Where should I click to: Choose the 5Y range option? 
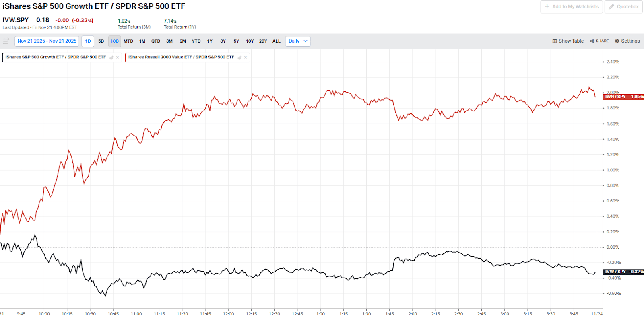[x=236, y=41]
